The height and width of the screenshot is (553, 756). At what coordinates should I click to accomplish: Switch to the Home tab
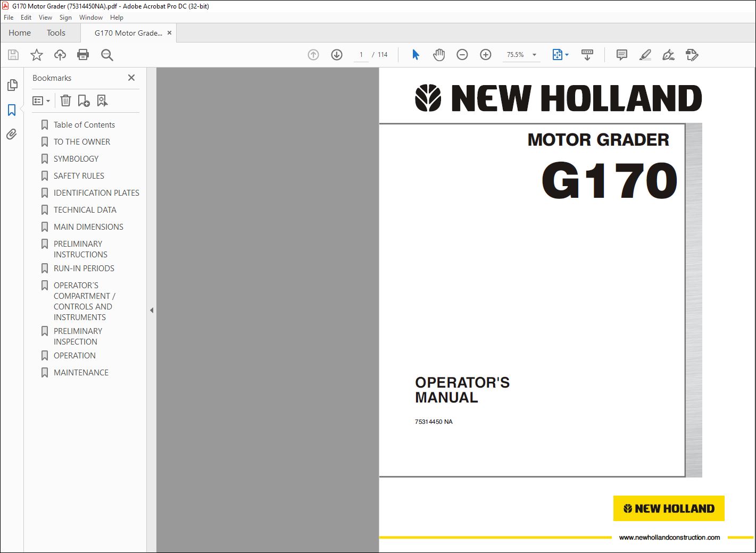20,33
